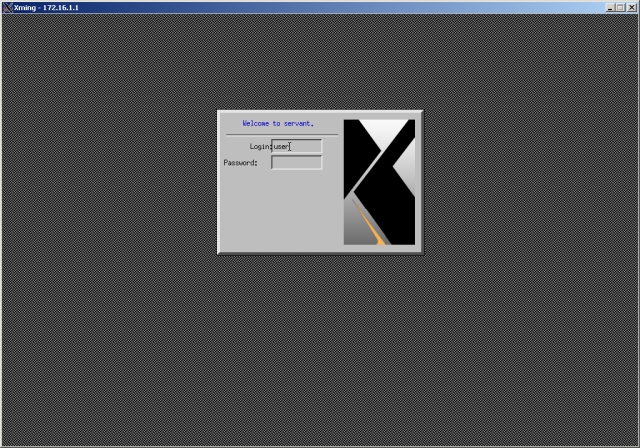The image size is (640, 448).
Task: Click the "Password:" label
Action: click(240, 162)
